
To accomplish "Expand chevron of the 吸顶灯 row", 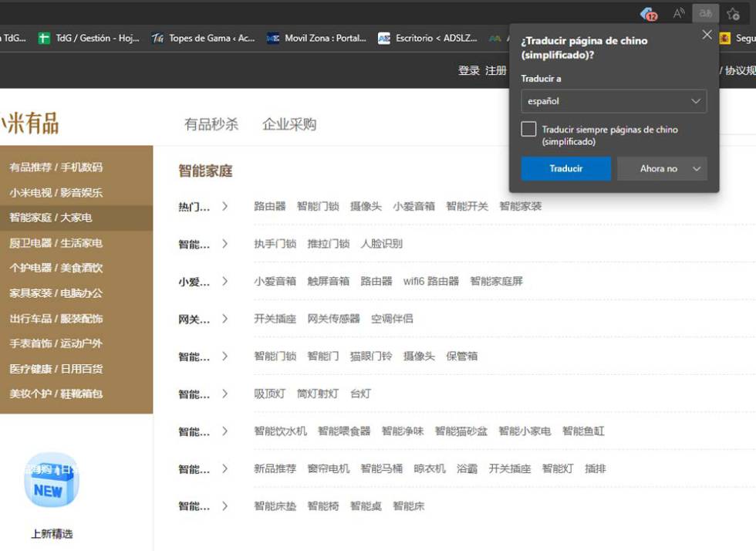I will click(224, 394).
